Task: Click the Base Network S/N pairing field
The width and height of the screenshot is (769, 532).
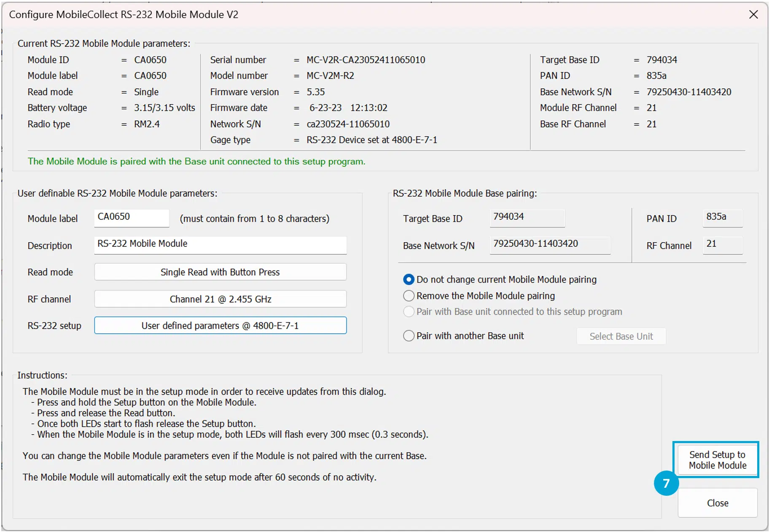Action: click(x=550, y=245)
